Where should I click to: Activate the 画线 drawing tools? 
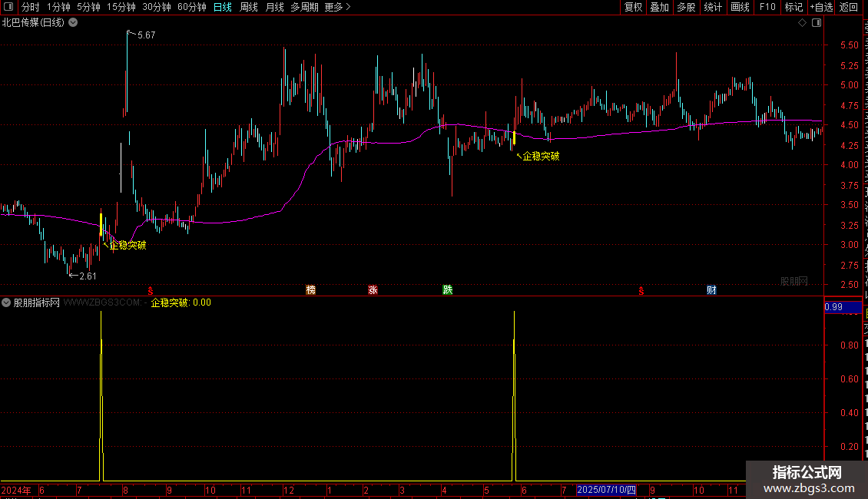point(740,7)
